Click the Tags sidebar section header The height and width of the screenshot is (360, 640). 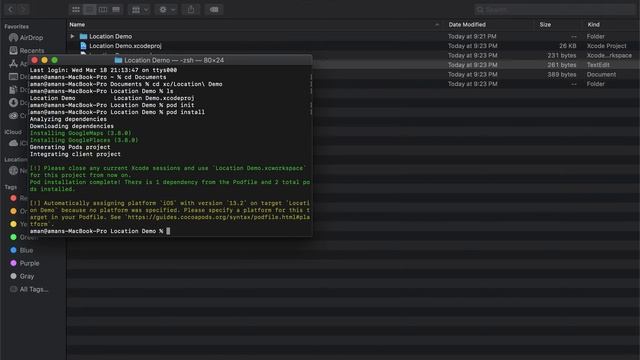[x=11, y=187]
